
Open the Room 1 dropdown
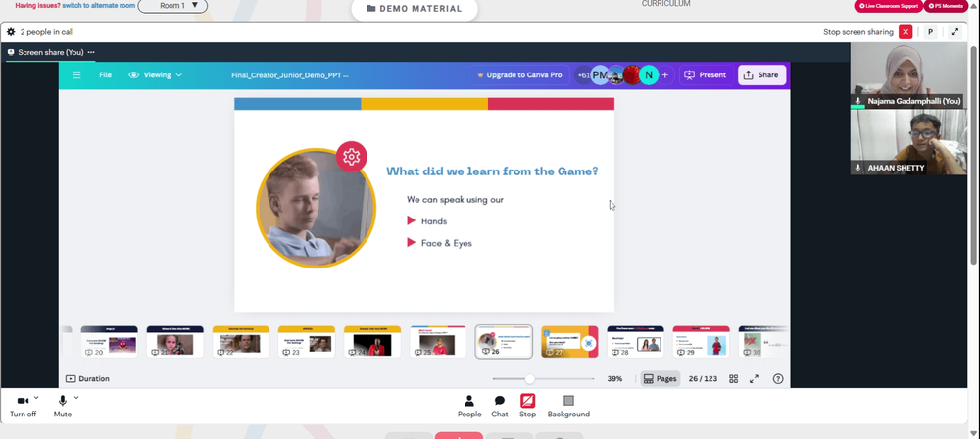[173, 6]
